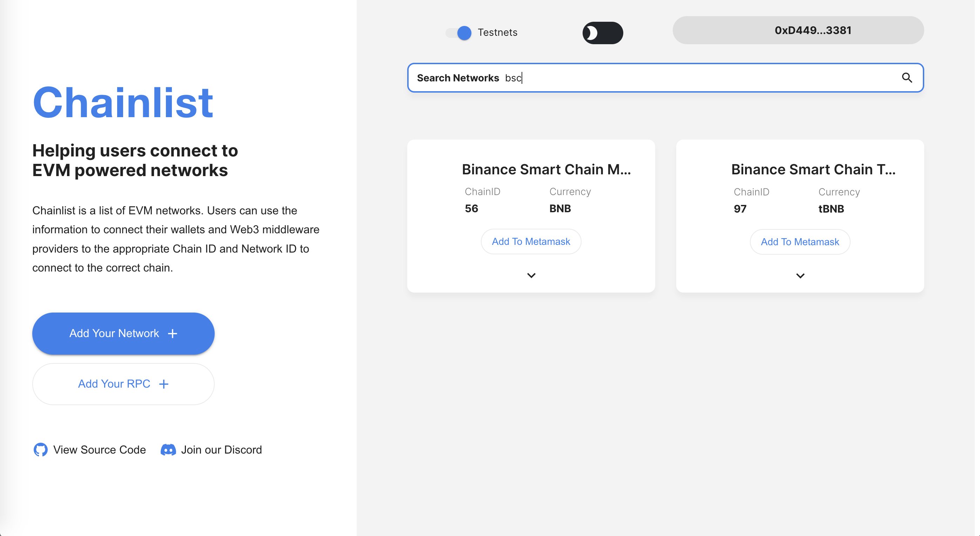This screenshot has height=536, width=980.
Task: Toggle the dark mode switch
Action: pos(603,33)
